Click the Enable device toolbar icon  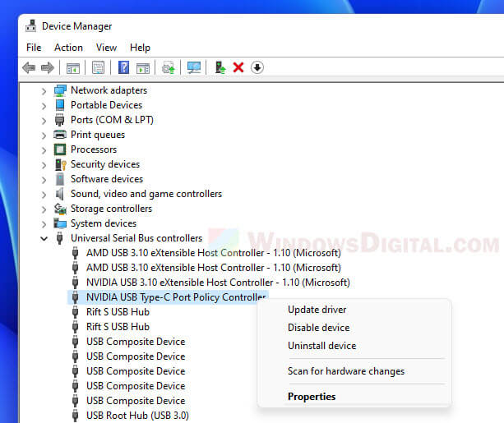220,68
